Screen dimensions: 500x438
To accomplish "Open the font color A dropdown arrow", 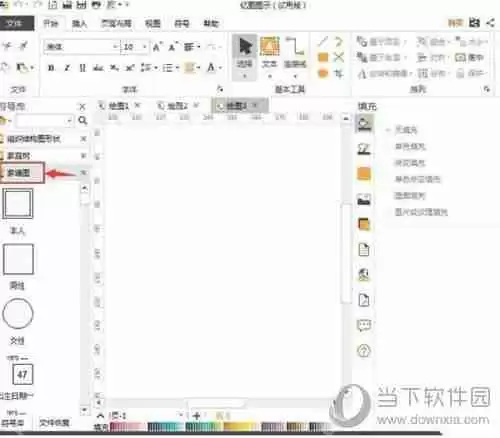I will [x=220, y=68].
